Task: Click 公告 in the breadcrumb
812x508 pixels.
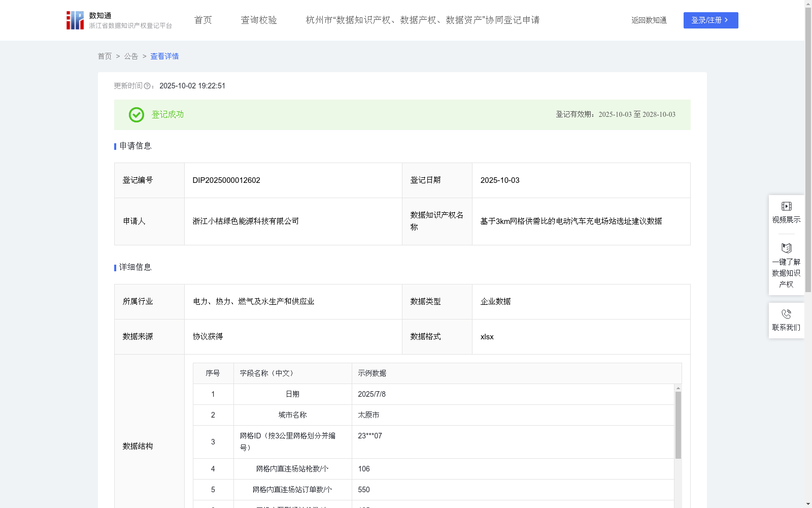Action: pyautogui.click(x=131, y=56)
